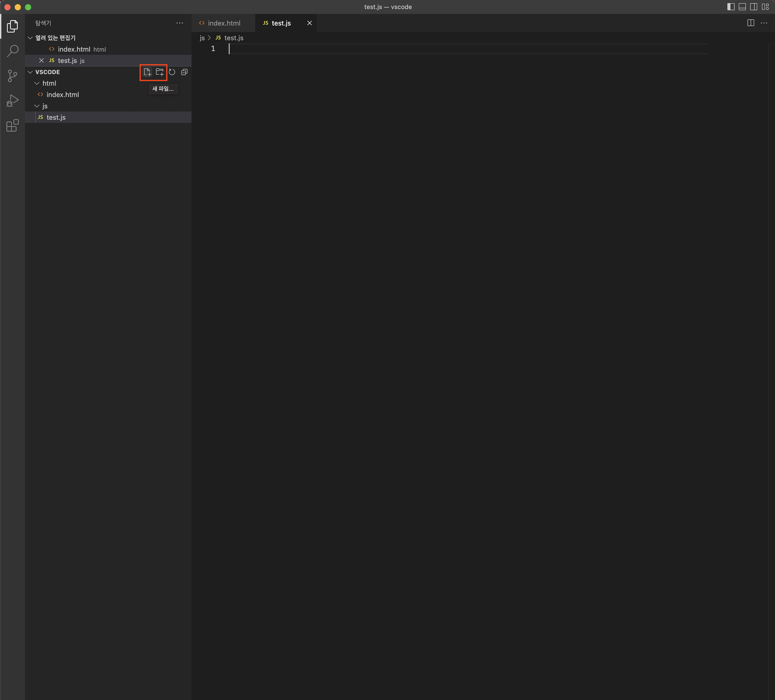Click the New Folder icon in explorer

(159, 72)
